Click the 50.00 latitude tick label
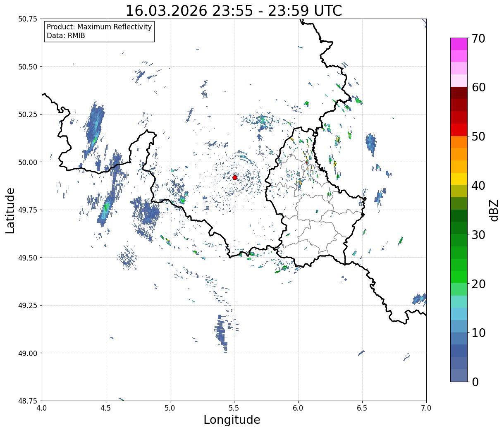The image size is (504, 430). (x=28, y=162)
